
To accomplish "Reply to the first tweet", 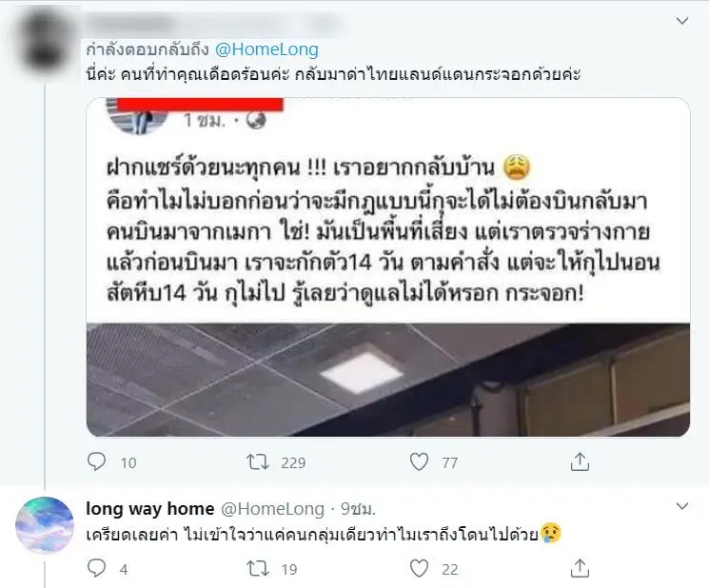I will 96,461.
